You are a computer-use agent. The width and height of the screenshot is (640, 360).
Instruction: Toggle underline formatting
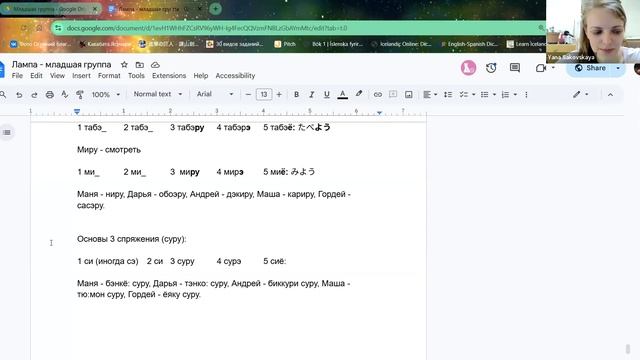point(327,95)
